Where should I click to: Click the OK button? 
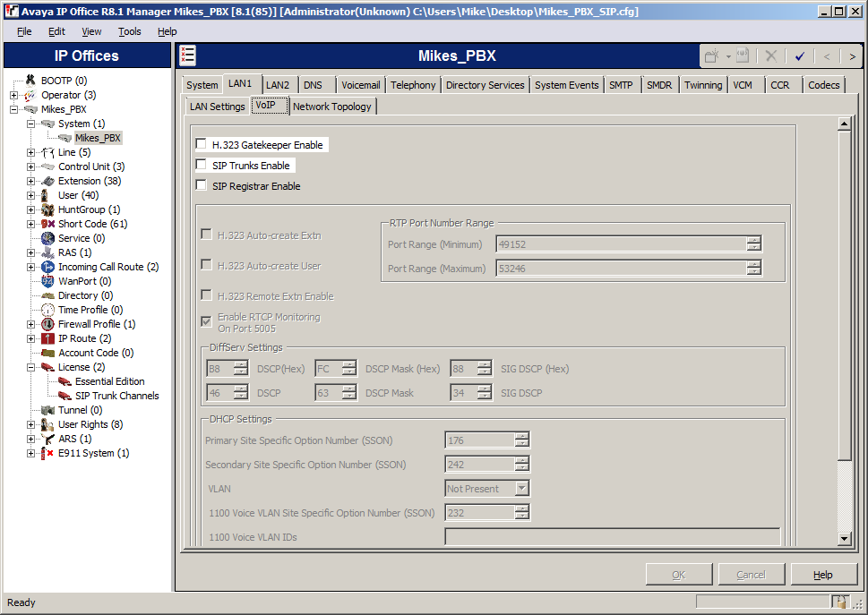tap(679, 575)
